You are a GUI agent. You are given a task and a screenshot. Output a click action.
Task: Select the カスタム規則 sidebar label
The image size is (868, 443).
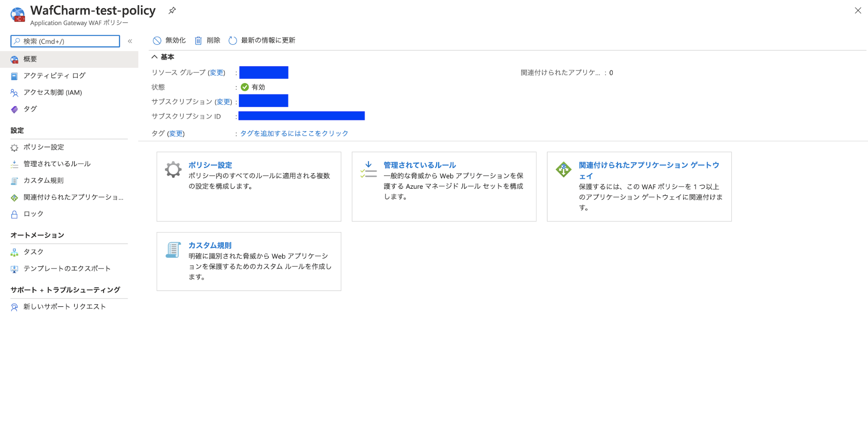click(43, 180)
